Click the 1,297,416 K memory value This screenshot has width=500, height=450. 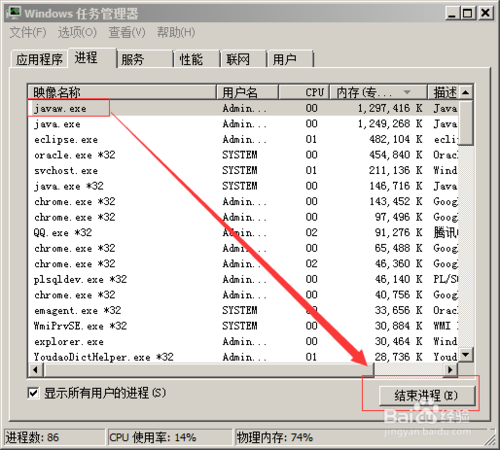point(390,108)
